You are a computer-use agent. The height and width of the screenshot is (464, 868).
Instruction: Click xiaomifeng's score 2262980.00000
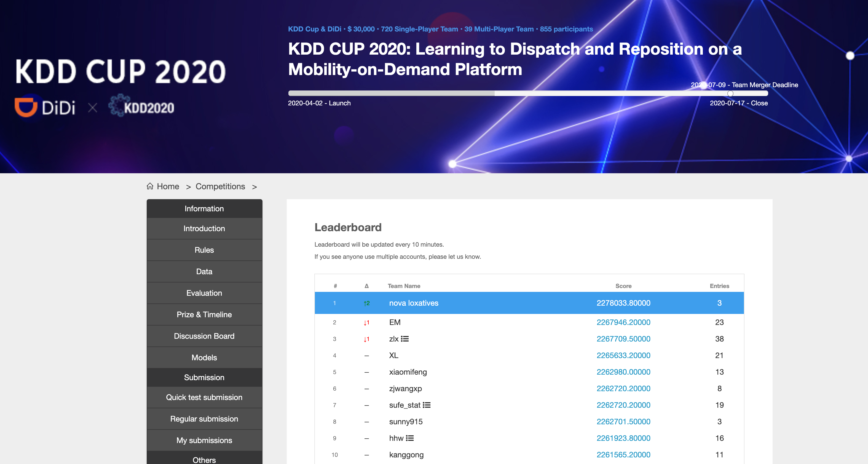pyautogui.click(x=623, y=372)
